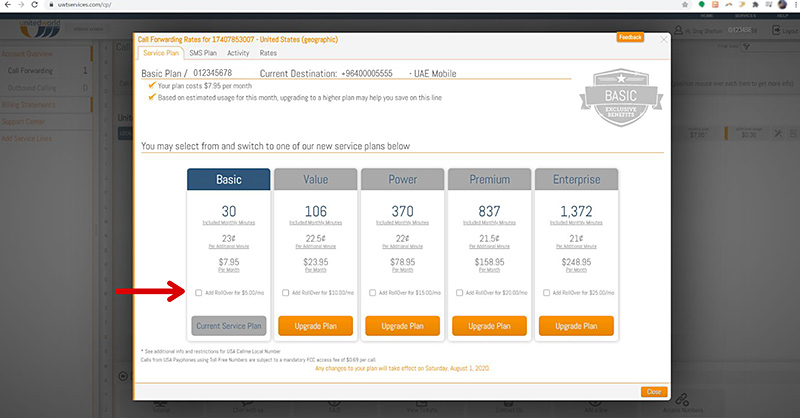The height and width of the screenshot is (418, 800).
Task: Enable Add RollOver for $5.00/mo on Basic
Action: (198, 292)
